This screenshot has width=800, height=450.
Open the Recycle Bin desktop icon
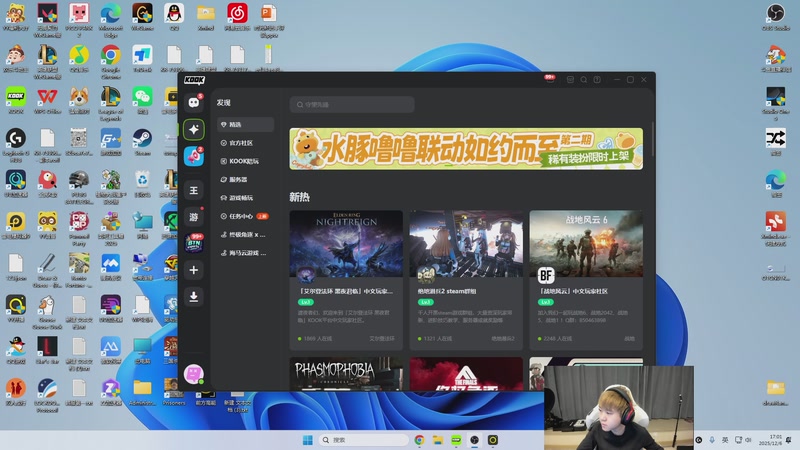142,184
